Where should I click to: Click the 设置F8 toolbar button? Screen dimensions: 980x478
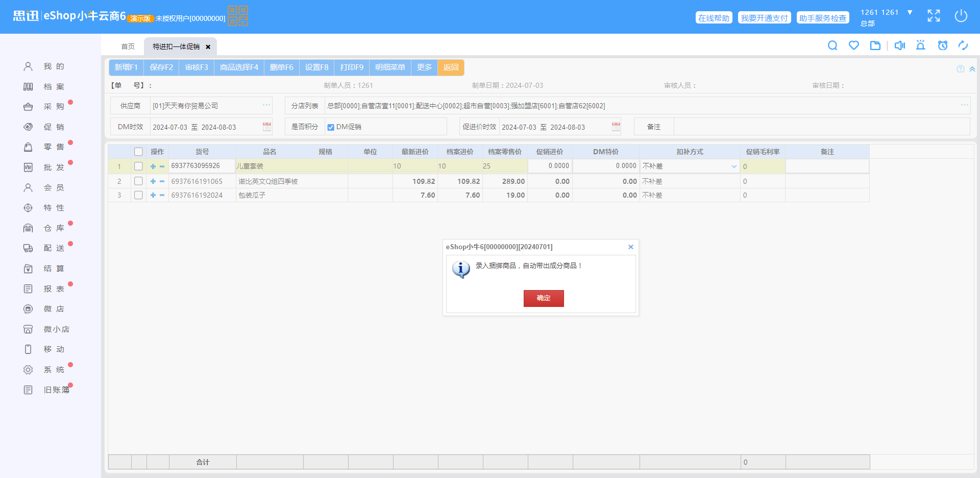tap(316, 67)
